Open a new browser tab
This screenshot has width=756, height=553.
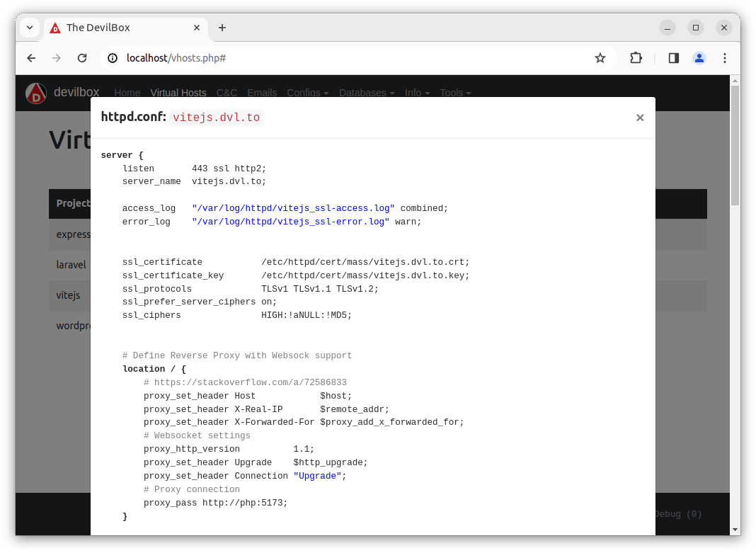click(x=222, y=28)
